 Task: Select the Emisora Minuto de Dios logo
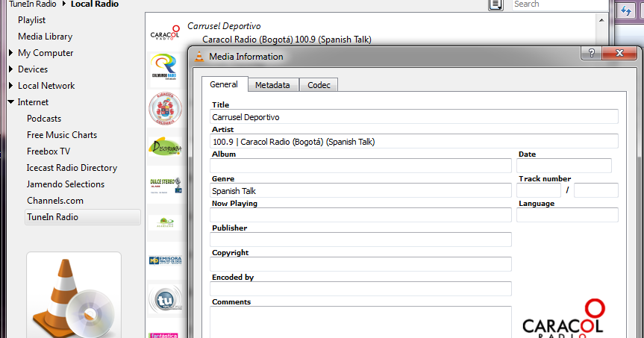pos(165,260)
